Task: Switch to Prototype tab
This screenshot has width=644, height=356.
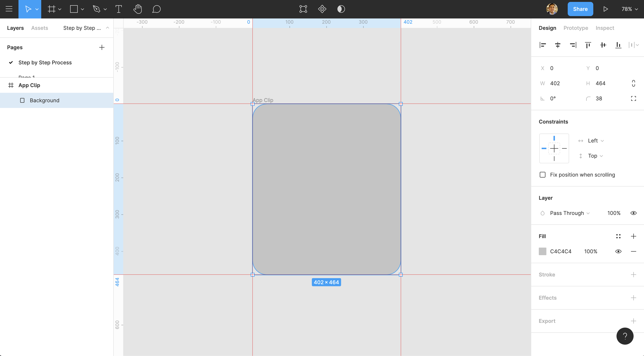Action: click(576, 28)
